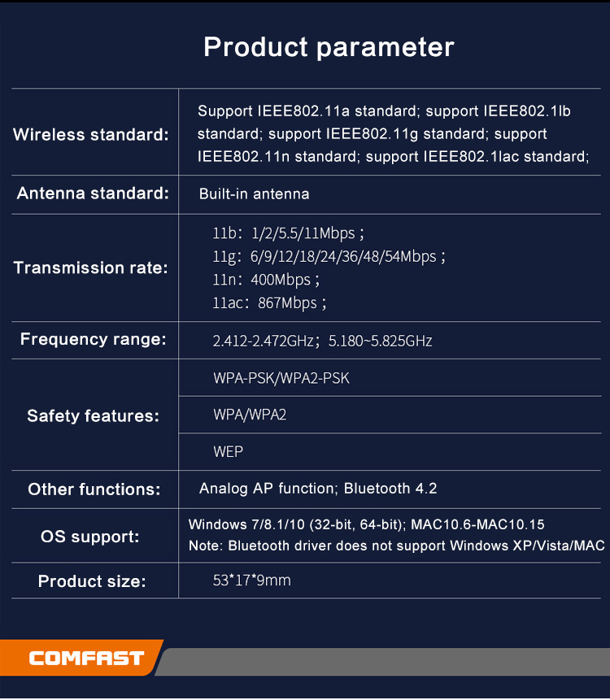Click the Antenna standard label
610x700 pixels.
coord(93,193)
